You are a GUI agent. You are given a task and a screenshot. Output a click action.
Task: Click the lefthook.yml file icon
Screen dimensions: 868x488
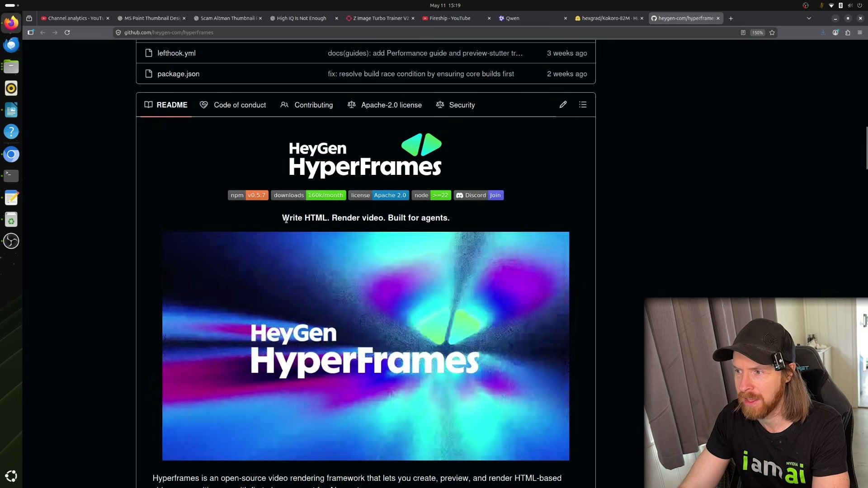tap(149, 53)
